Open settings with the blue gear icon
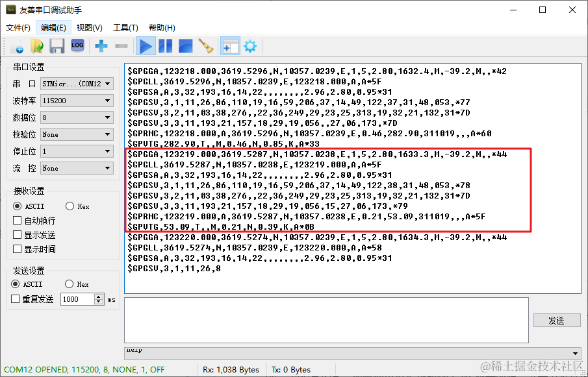This screenshot has height=377, width=588. [x=249, y=46]
